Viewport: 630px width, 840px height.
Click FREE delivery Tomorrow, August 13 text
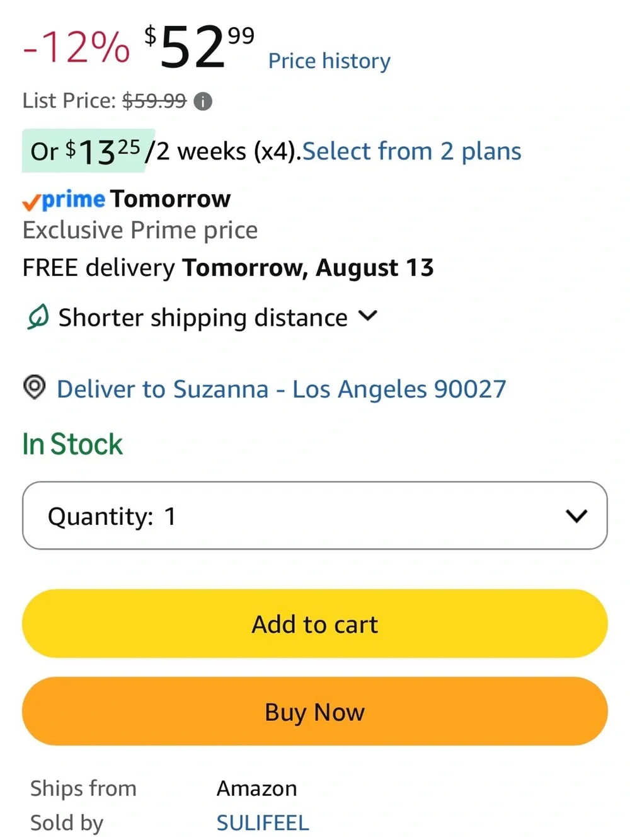click(x=228, y=268)
